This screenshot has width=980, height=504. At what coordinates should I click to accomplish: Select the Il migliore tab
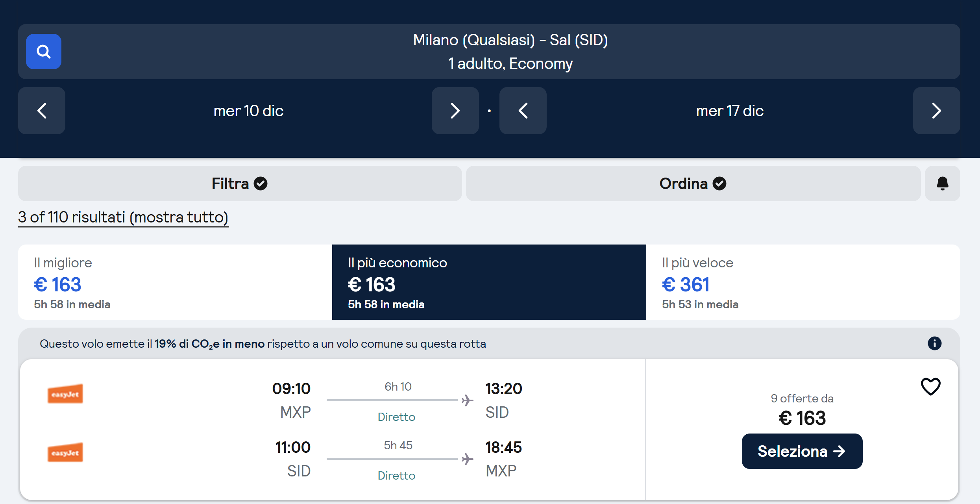pos(175,282)
